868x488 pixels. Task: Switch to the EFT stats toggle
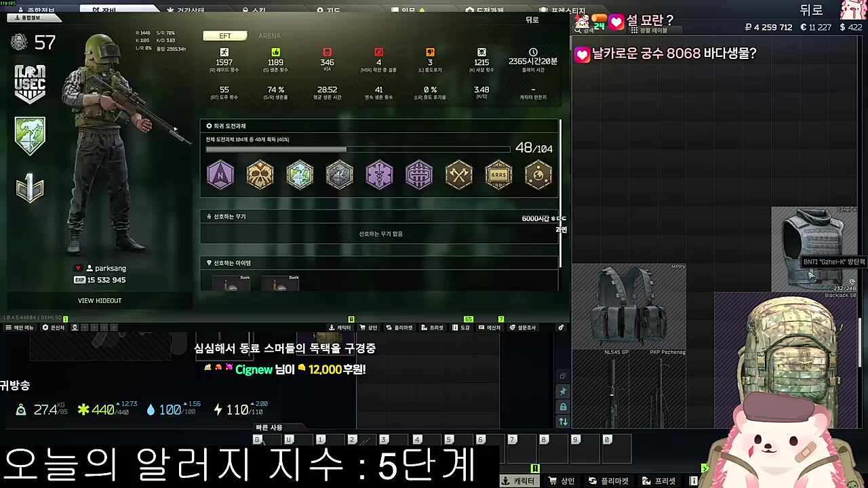[x=224, y=36]
